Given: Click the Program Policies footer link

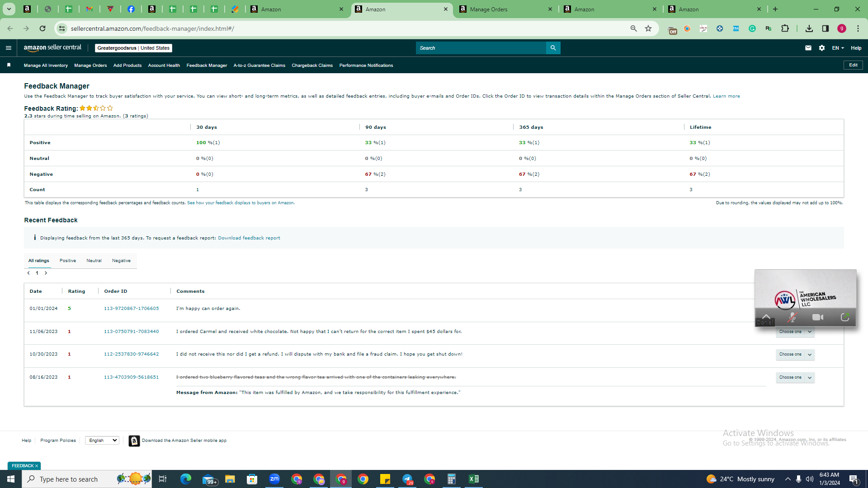Looking at the screenshot, I should [58, 441].
